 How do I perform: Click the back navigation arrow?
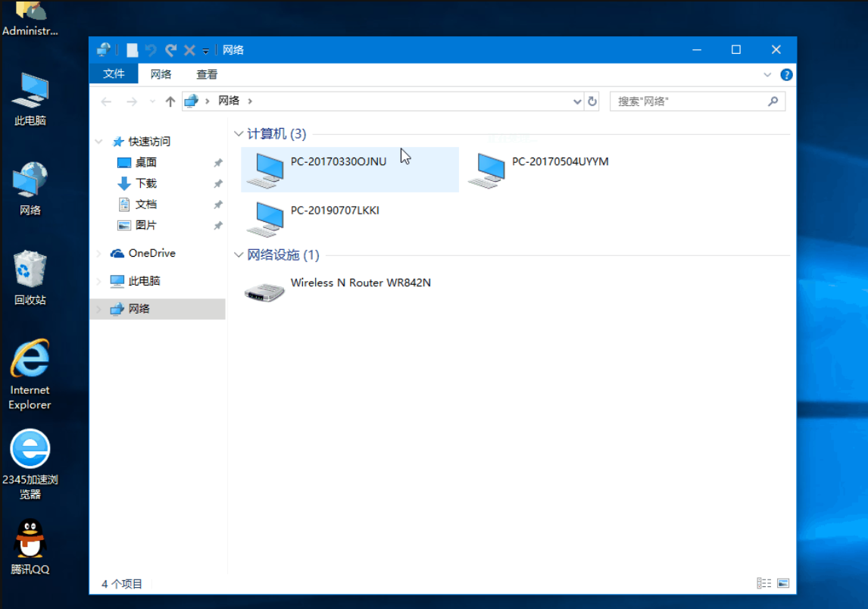click(105, 101)
